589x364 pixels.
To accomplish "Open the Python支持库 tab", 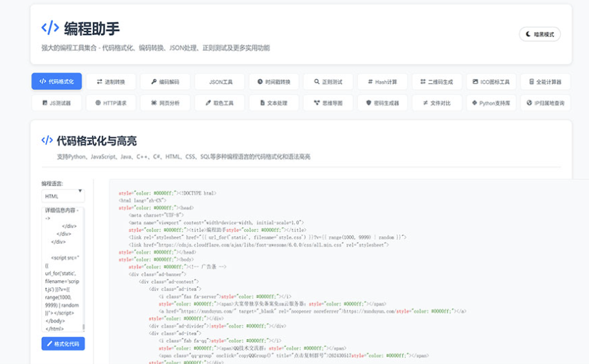I will pyautogui.click(x=491, y=103).
